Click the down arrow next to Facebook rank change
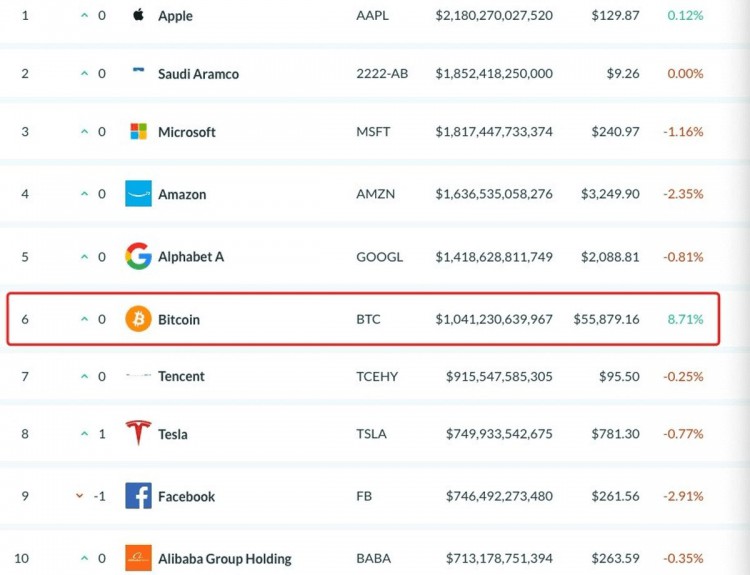This screenshot has height=575, width=750. [x=79, y=496]
